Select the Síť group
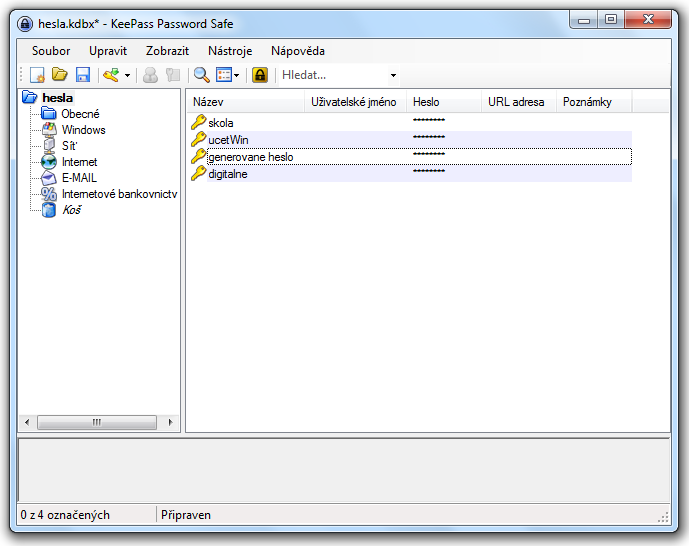 click(69, 146)
